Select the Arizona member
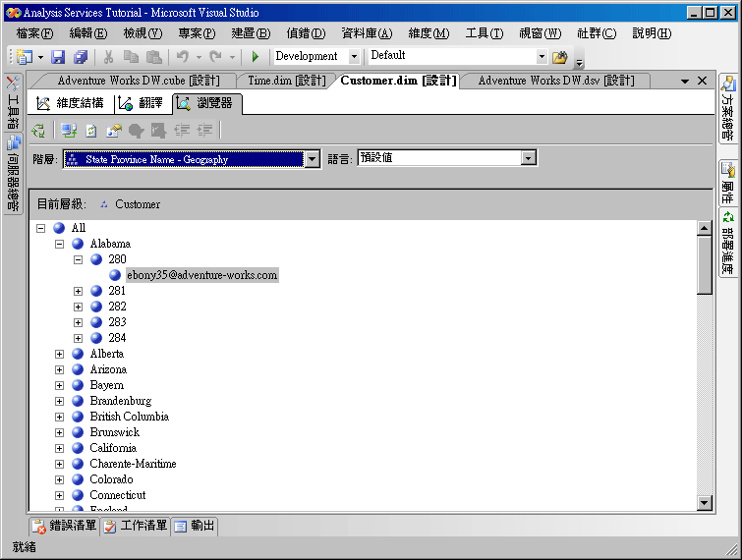 click(x=108, y=369)
